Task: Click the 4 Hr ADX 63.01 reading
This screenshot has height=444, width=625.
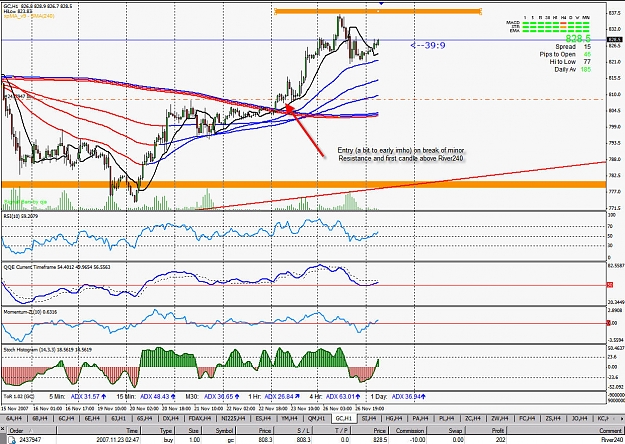Action: [335, 397]
